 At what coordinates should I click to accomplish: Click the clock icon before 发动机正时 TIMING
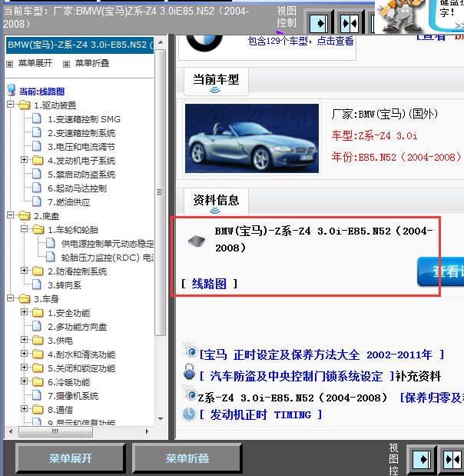point(189,414)
